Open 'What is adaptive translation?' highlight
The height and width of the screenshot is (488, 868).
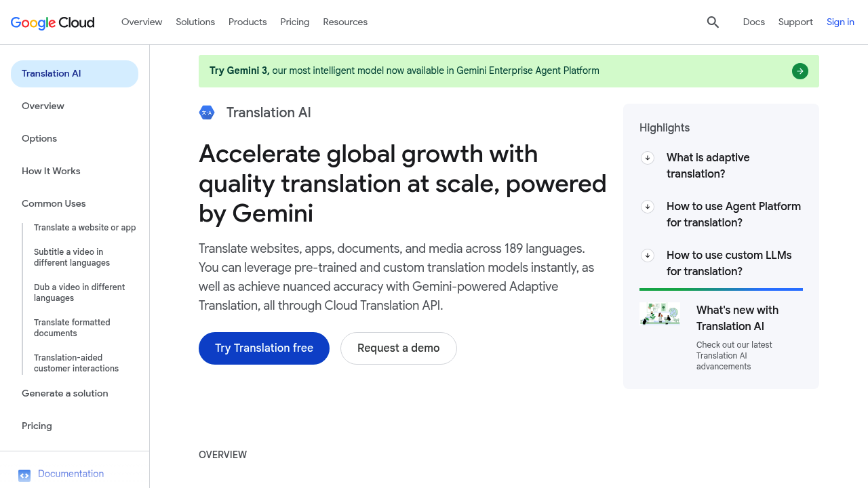pyautogui.click(x=708, y=166)
